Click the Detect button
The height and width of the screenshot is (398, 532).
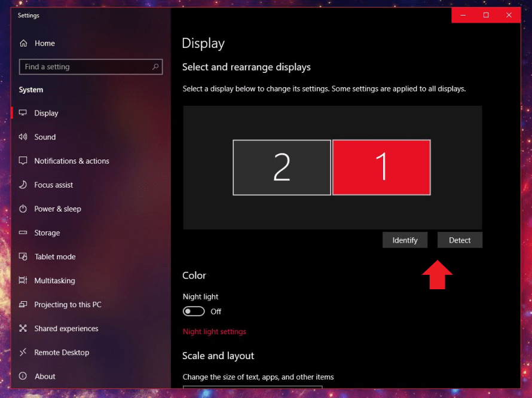click(x=460, y=240)
